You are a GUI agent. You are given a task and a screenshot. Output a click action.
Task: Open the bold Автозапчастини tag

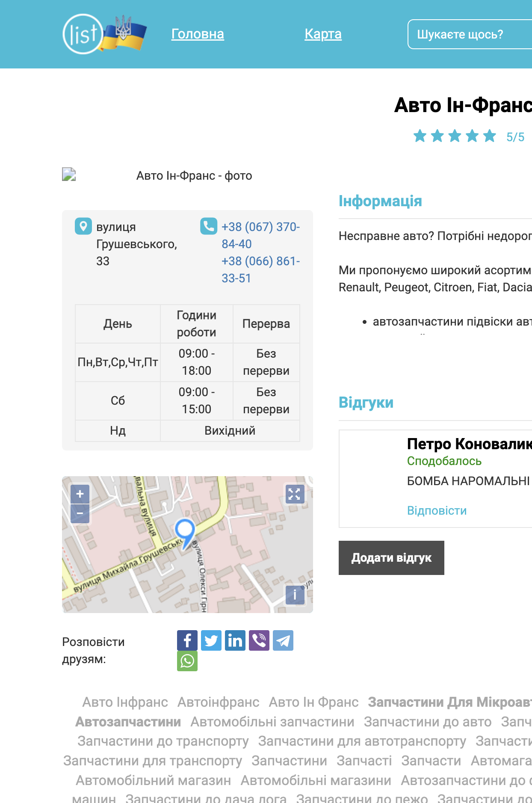(128, 722)
